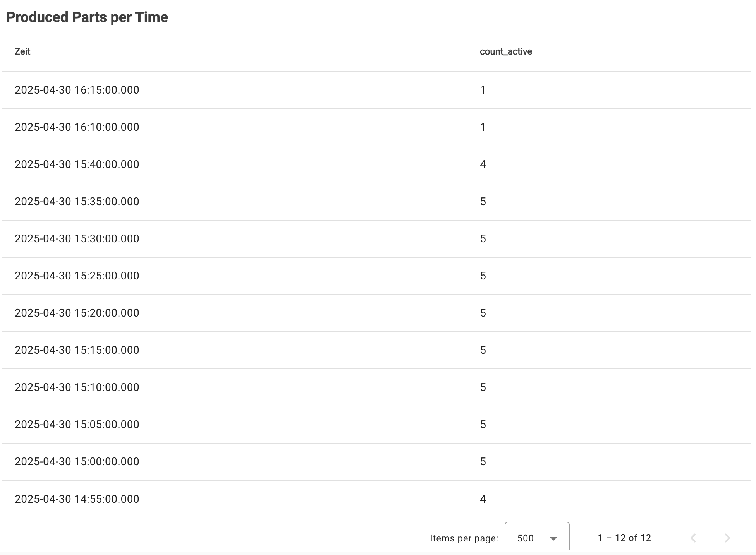Sort by the Zeit column header
The image size is (756, 555).
[x=22, y=52]
